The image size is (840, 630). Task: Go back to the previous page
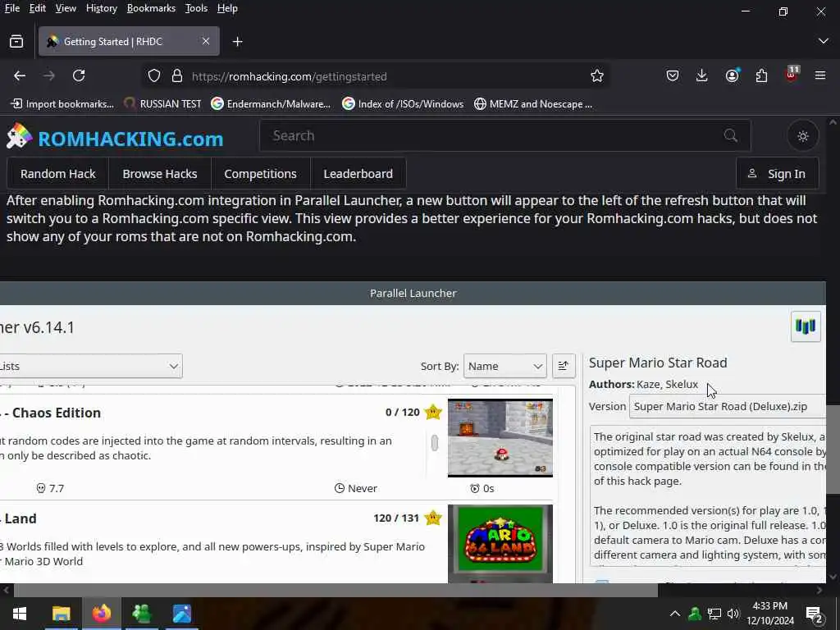(20, 75)
